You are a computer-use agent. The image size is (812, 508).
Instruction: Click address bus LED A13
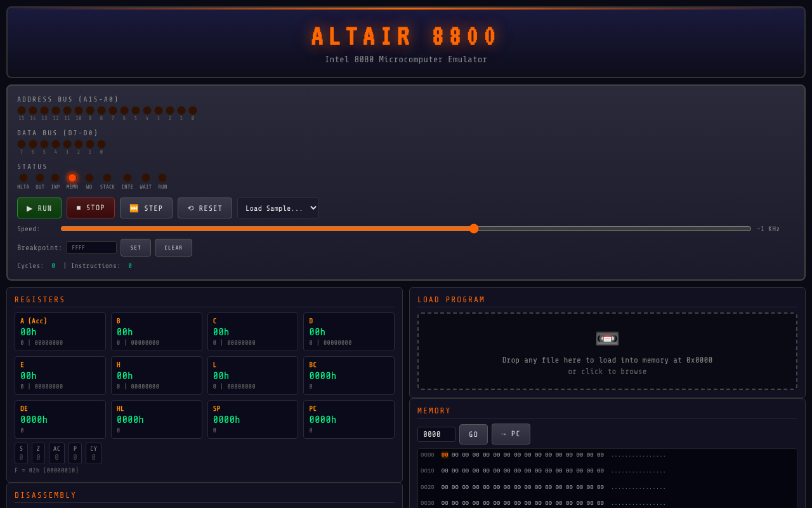[44, 110]
